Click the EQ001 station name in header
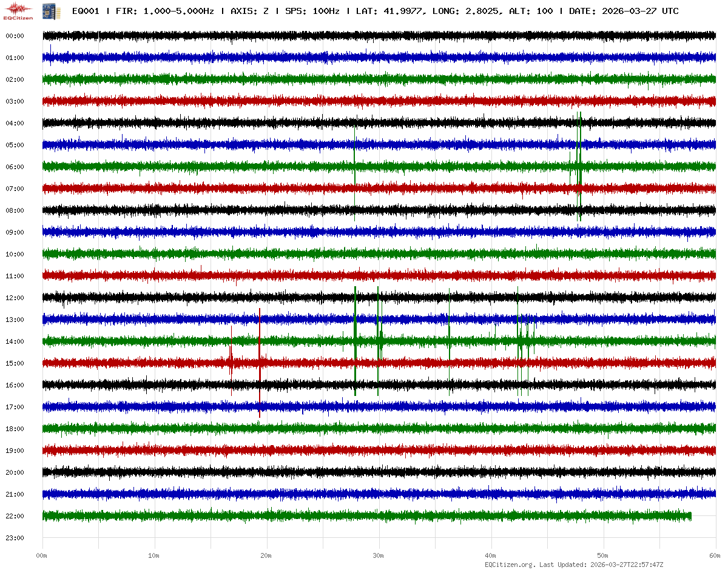The width and height of the screenshot is (728, 570). [86, 11]
